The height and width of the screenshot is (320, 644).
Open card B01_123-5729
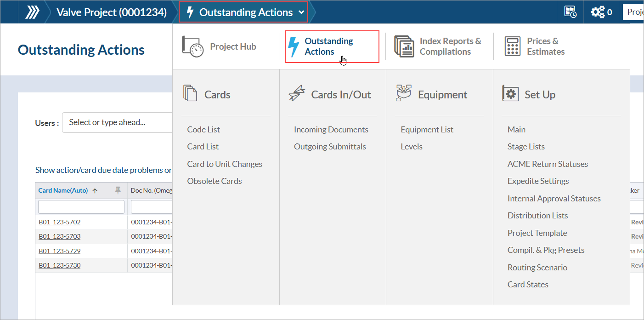click(x=60, y=251)
